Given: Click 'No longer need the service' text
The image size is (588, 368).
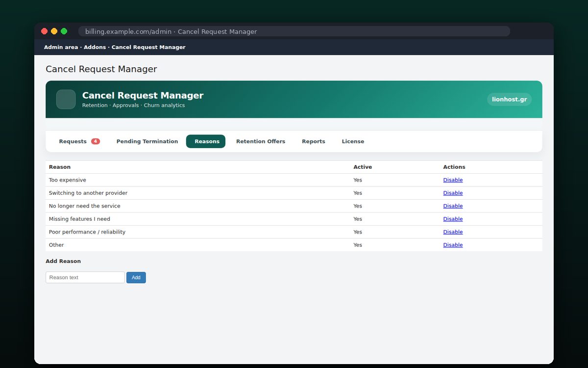Looking at the screenshot, I should point(84,206).
